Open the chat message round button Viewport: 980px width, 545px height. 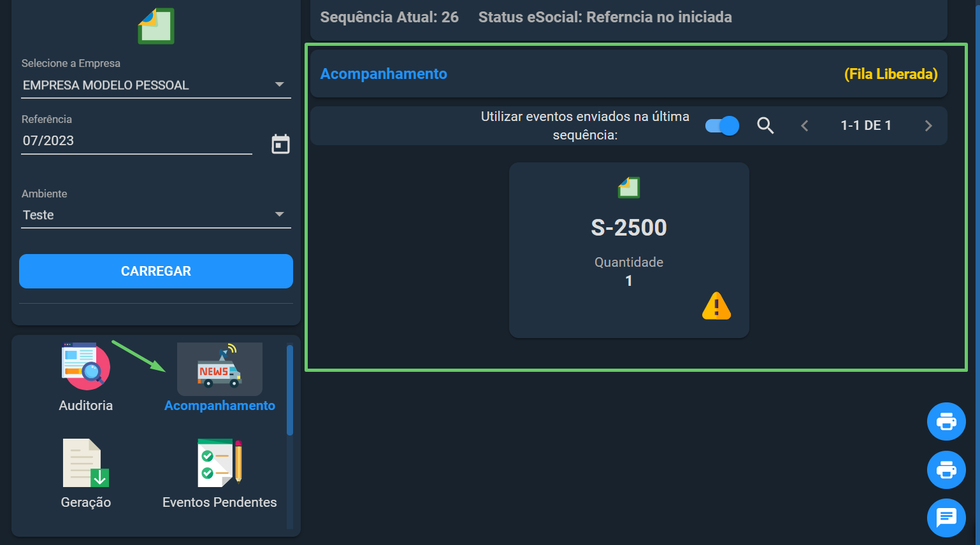pyautogui.click(x=946, y=518)
